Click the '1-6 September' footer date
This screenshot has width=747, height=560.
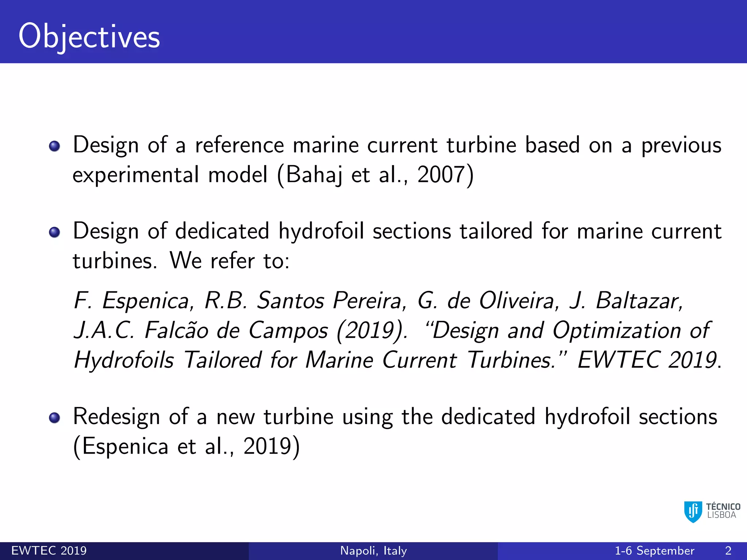pos(655,551)
